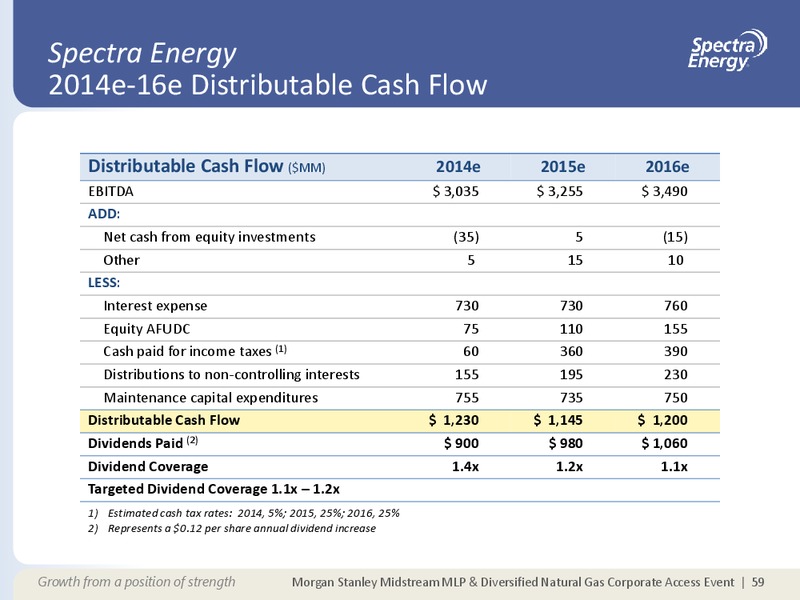Click non-controlling interests value 195

pyautogui.click(x=571, y=374)
